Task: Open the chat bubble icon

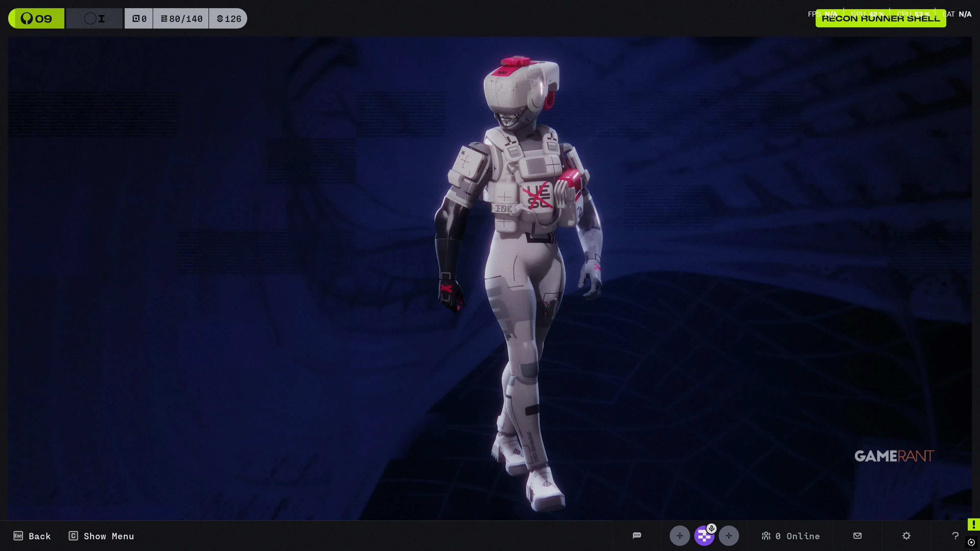Action: tap(637, 535)
